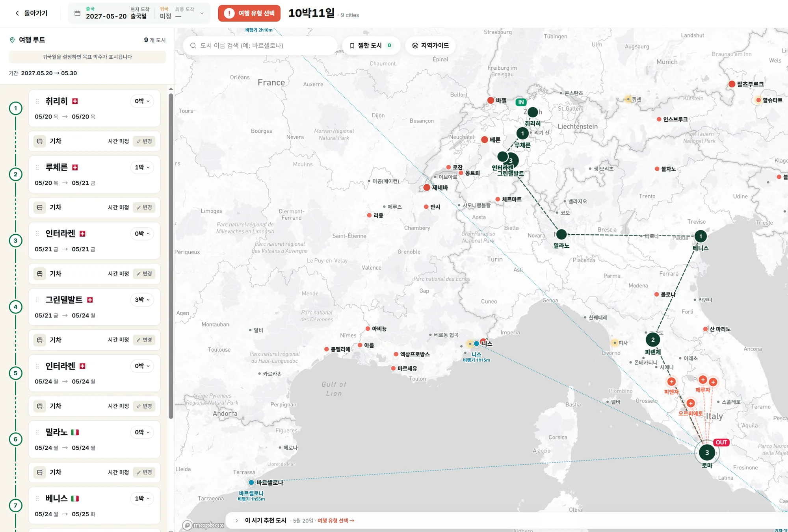Grab the drag handle beside 루체른
788x532 pixels.
tap(37, 167)
